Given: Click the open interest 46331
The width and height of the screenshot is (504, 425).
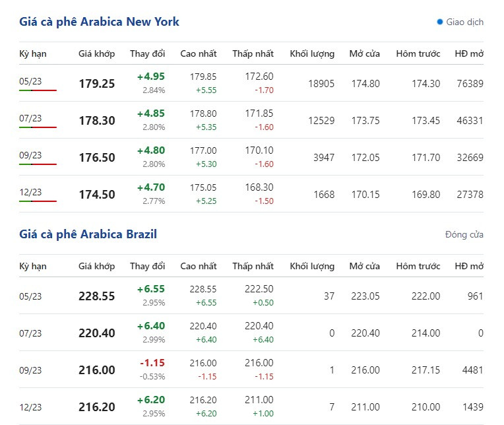Looking at the screenshot, I should click(470, 121).
